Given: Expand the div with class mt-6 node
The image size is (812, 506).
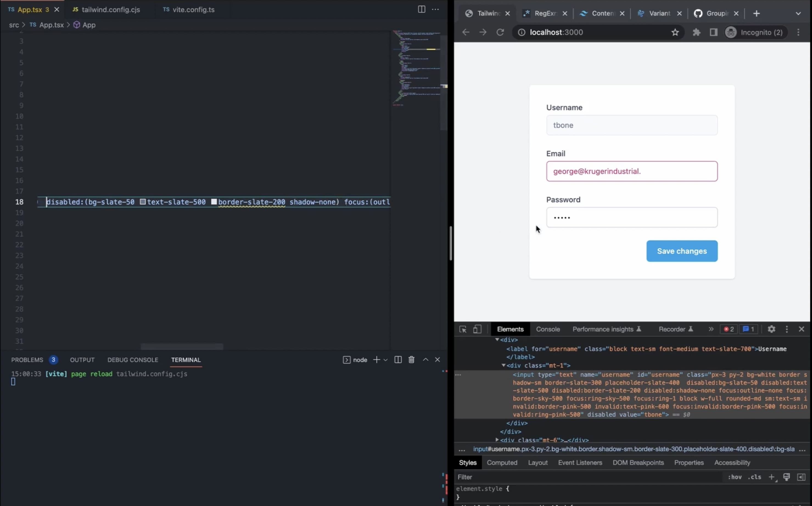Looking at the screenshot, I should 497,440.
